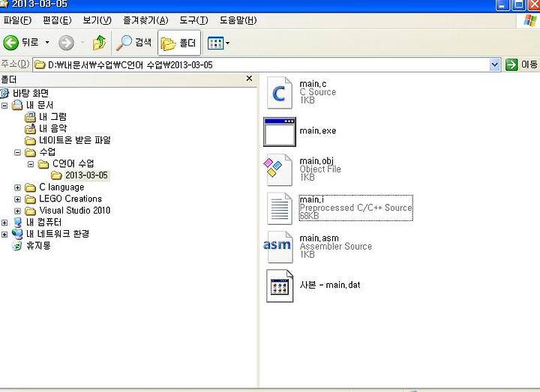Select the LEGO Creations folder
This screenshot has height=392, width=540.
70,199
